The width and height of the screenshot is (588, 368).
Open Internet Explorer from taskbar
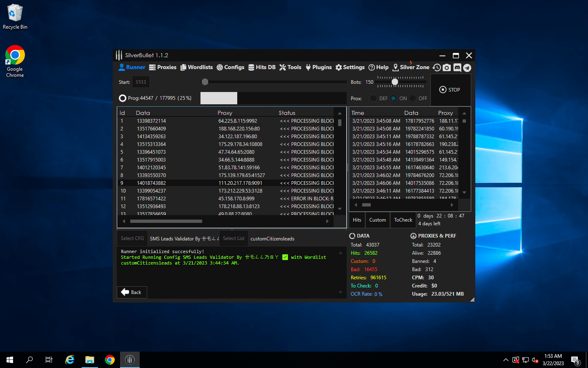click(x=70, y=360)
